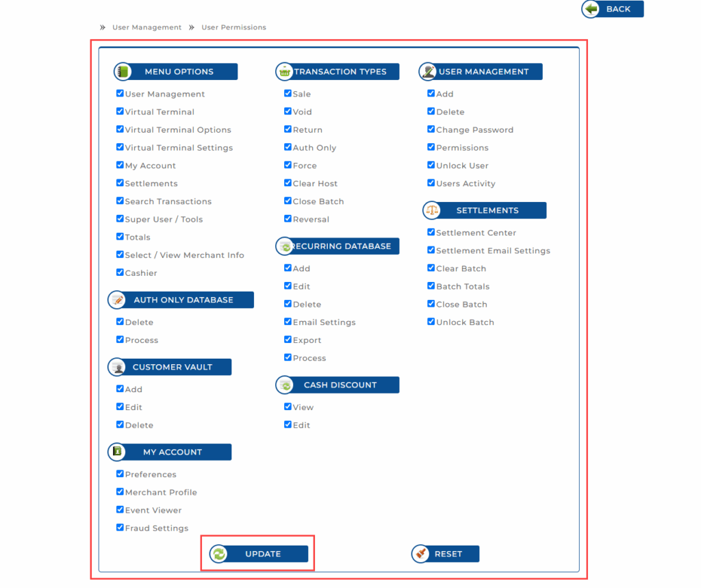Toggle the Change Password checkbox
The height and width of the screenshot is (588, 701).
pos(431,129)
